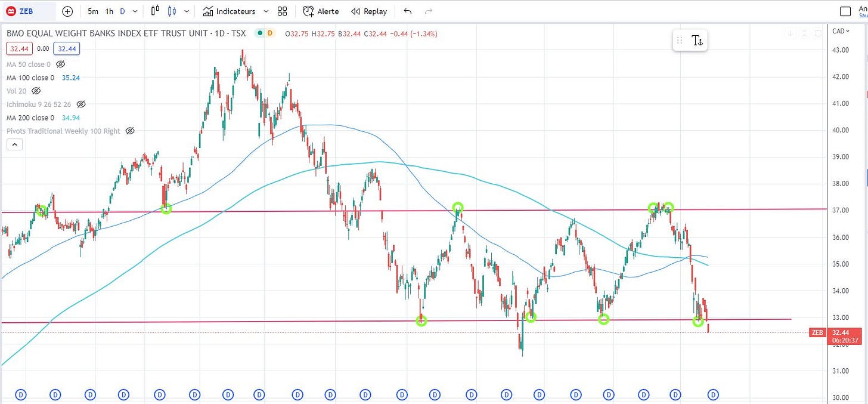
Task: Expand the chart style dropdown arrow
Action: [187, 11]
